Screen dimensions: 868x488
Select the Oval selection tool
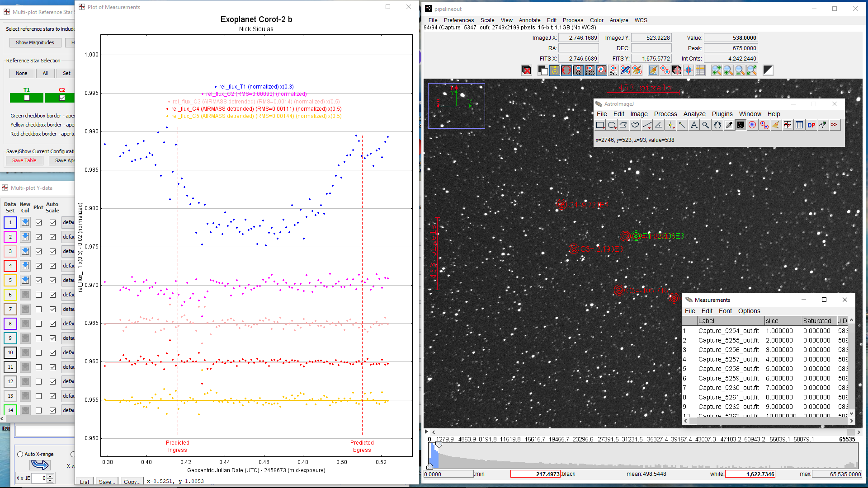coord(612,125)
